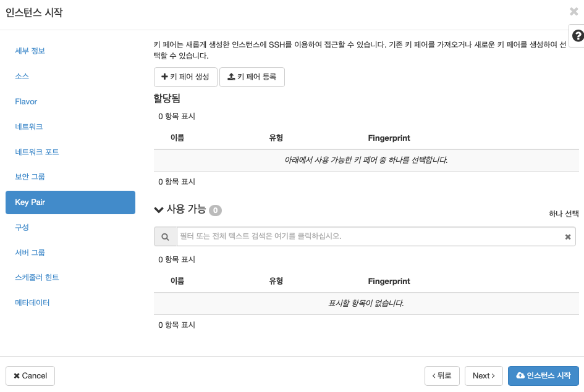Click text 아래에서 사용 가능한 키 페어 중 하나를 선택합니다.
The width and height of the screenshot is (584, 392).
[366, 161]
